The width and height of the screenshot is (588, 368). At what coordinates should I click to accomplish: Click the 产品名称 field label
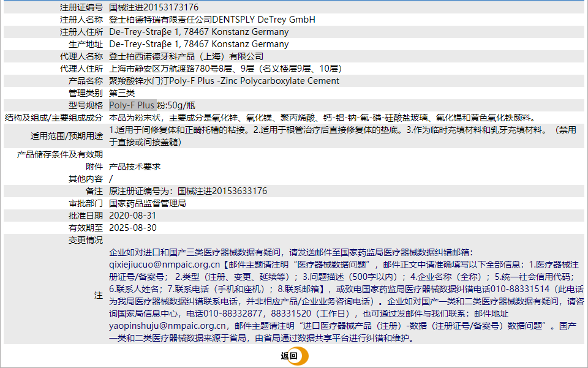coord(86,81)
